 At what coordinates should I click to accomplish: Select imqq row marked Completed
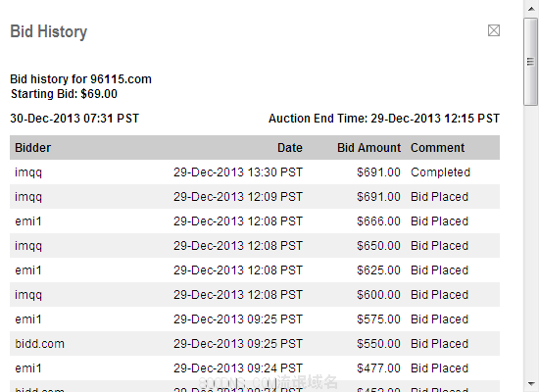point(255,172)
